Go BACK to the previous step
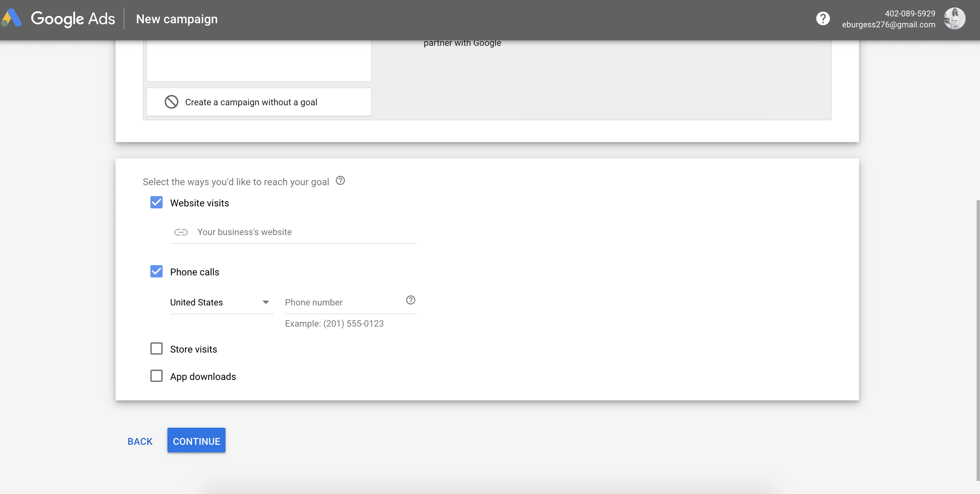Viewport: 980px width, 494px height. coord(140,441)
